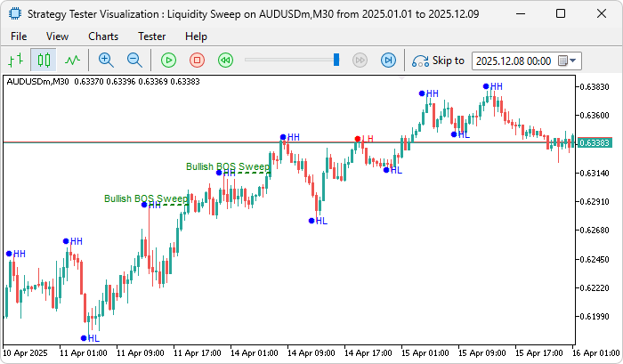The image size is (623, 364).
Task: Open the File menu
Action: (19, 36)
